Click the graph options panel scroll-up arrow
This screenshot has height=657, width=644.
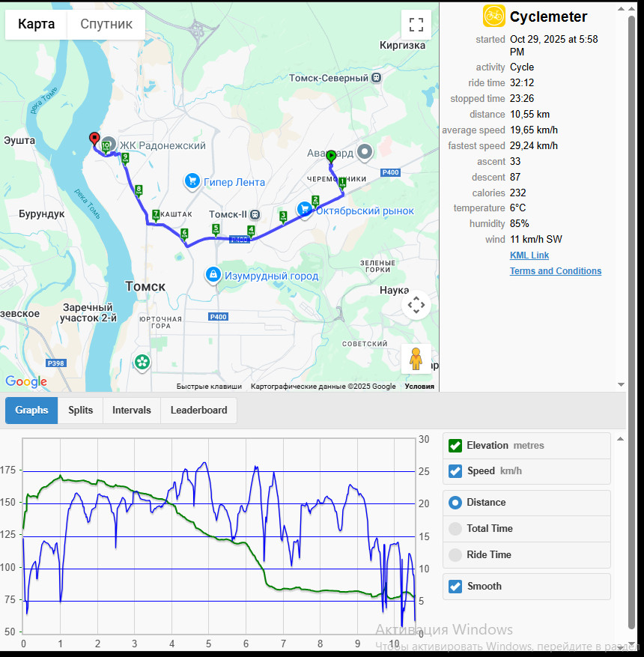(621, 439)
